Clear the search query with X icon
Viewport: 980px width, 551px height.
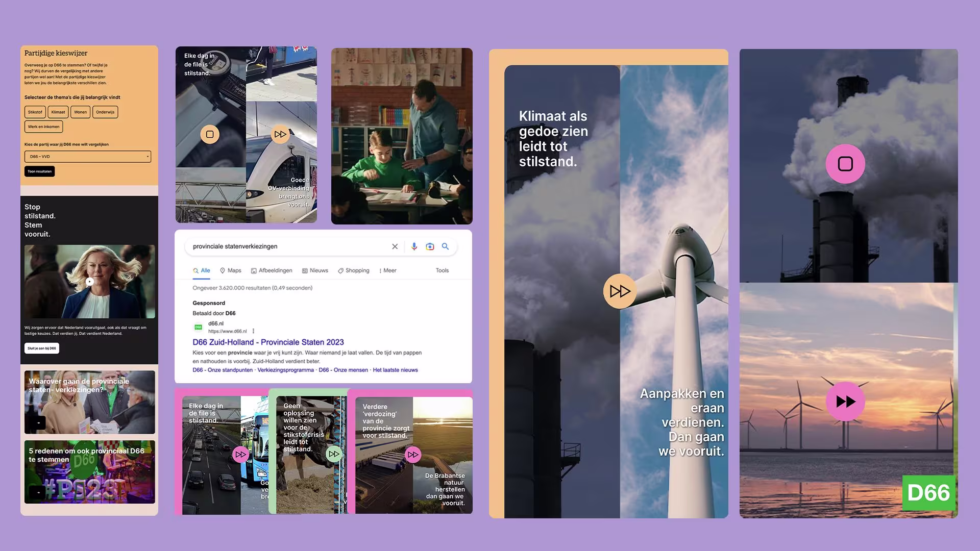click(395, 246)
